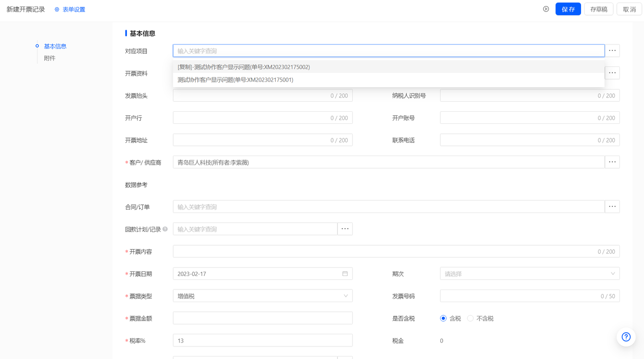Screen dimensions: 644x359
Task: Click into the 票据金额 input field
Action: point(262,318)
